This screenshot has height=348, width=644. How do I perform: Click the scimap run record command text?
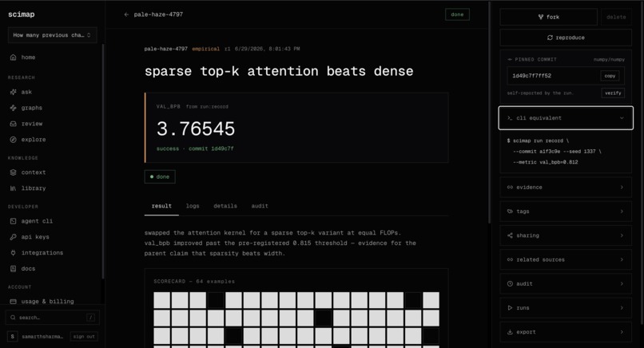[540, 140]
